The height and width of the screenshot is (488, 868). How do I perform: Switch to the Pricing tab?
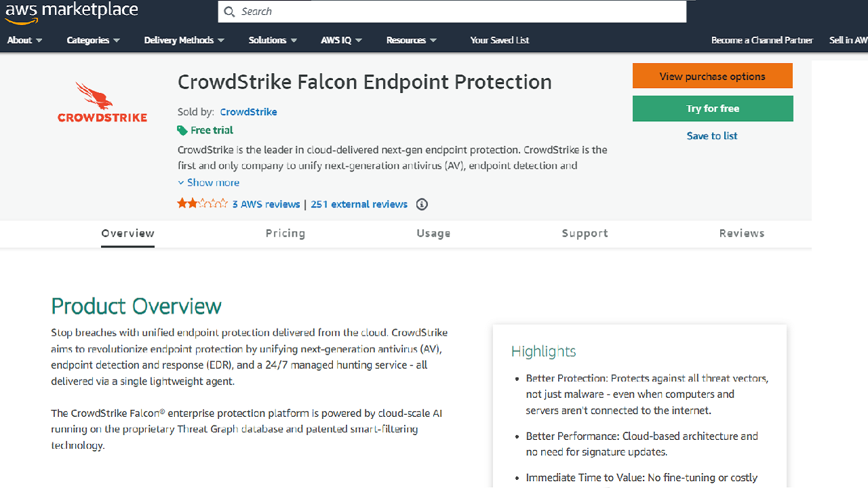click(285, 233)
